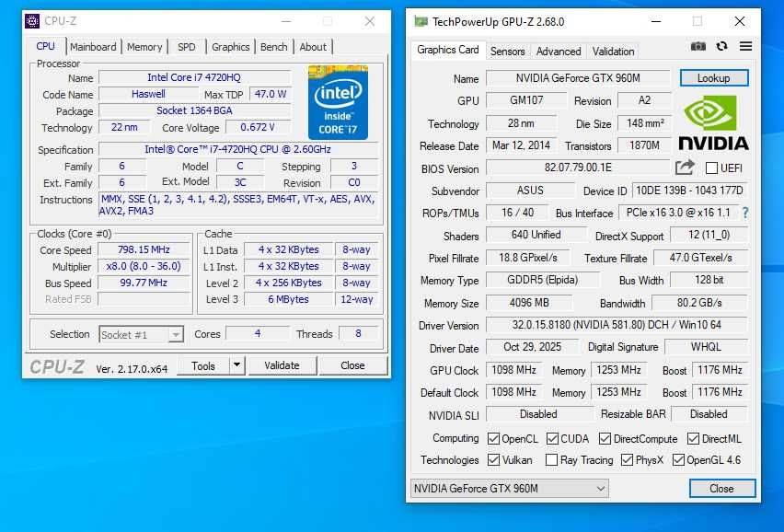The height and width of the screenshot is (532, 784).
Task: Toggle the CUDA checkbox
Action: tap(552, 438)
